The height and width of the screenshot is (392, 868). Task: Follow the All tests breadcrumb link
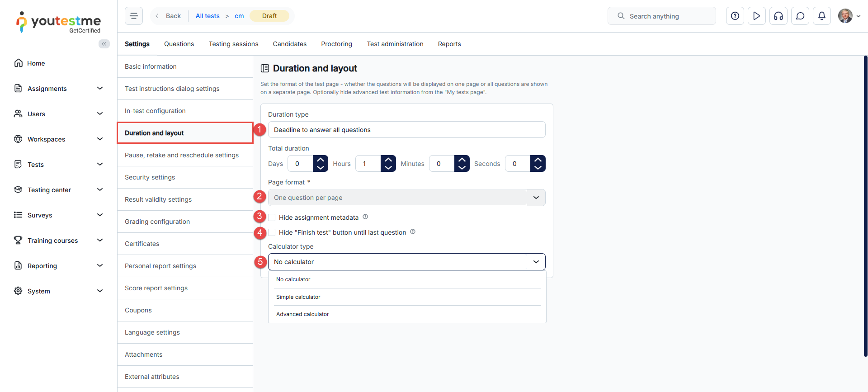(x=208, y=16)
